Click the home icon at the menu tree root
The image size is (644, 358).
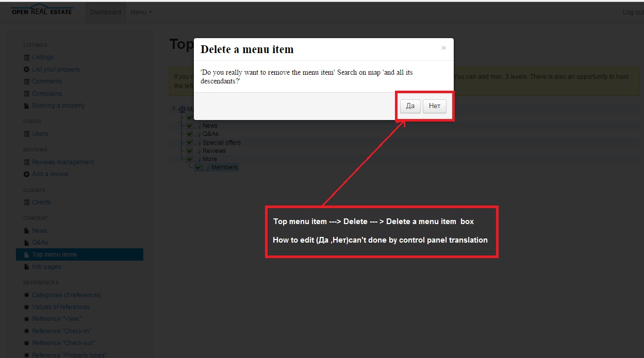point(181,109)
